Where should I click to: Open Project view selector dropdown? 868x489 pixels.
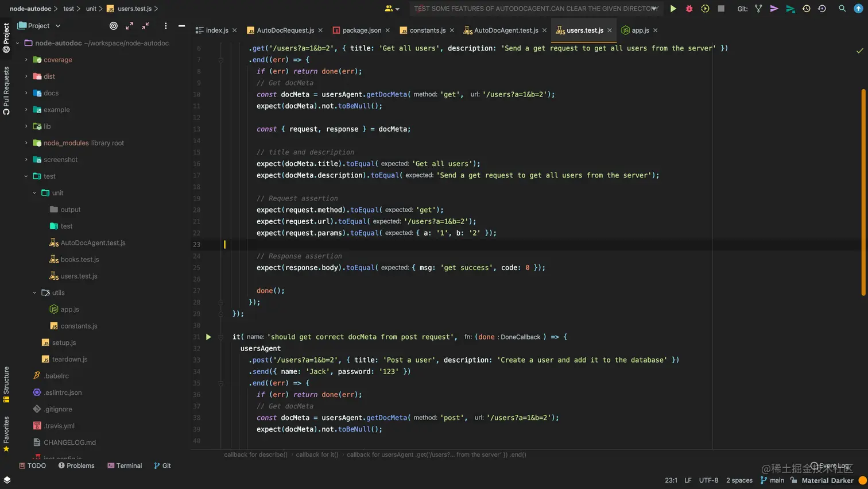tap(39, 26)
